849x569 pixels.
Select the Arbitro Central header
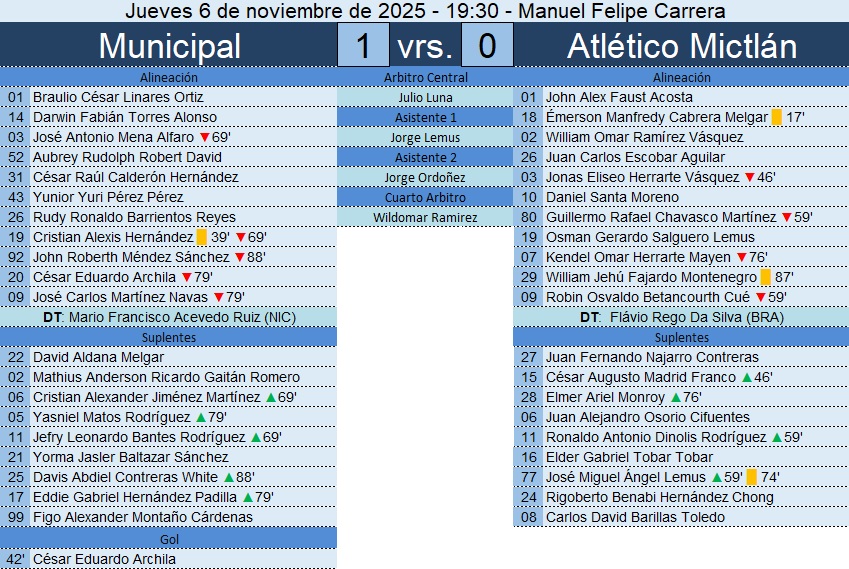pos(425,77)
